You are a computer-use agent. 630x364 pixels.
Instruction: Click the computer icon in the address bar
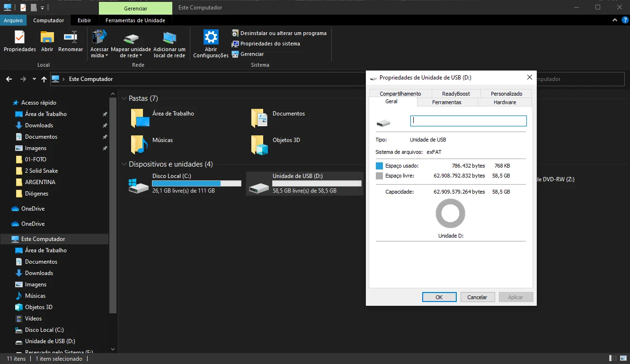(x=56, y=79)
